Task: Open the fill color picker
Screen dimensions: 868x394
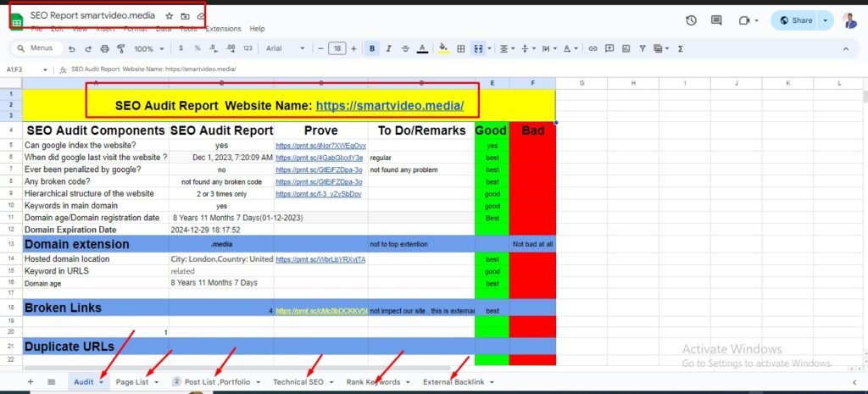Action: [442, 48]
